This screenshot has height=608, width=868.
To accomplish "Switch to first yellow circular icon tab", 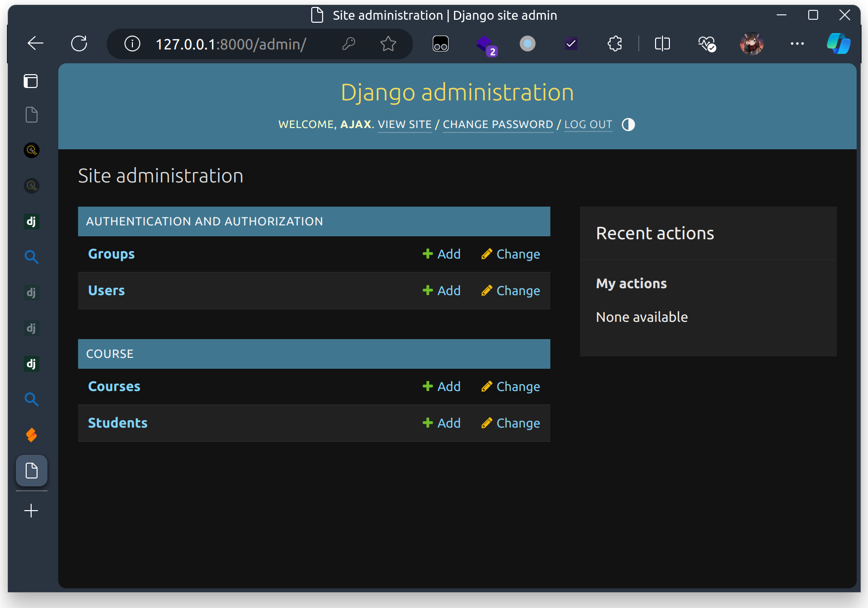I will click(32, 150).
